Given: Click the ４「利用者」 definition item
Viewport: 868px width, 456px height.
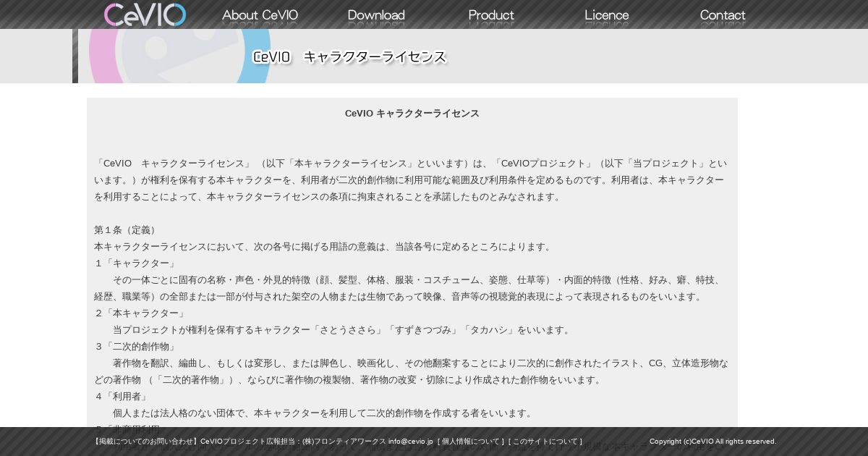Looking at the screenshot, I should [122, 397].
